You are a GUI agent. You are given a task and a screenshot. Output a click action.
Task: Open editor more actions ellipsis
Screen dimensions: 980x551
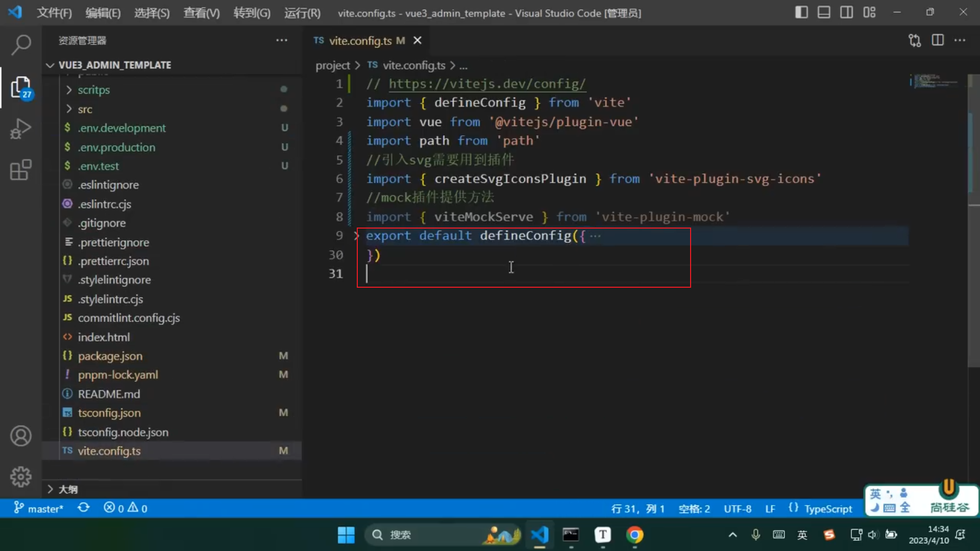click(x=960, y=40)
